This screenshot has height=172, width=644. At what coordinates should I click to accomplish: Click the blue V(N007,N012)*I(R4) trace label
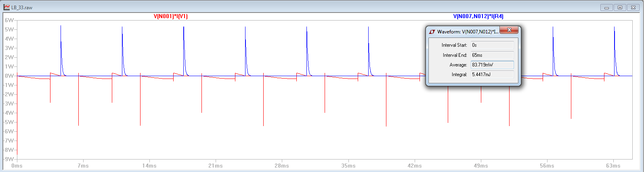[478, 17]
